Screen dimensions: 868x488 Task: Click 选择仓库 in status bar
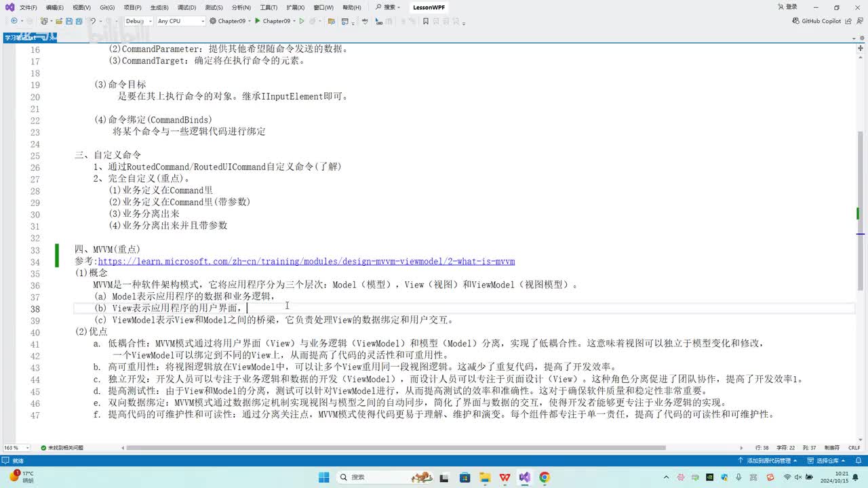click(x=825, y=460)
